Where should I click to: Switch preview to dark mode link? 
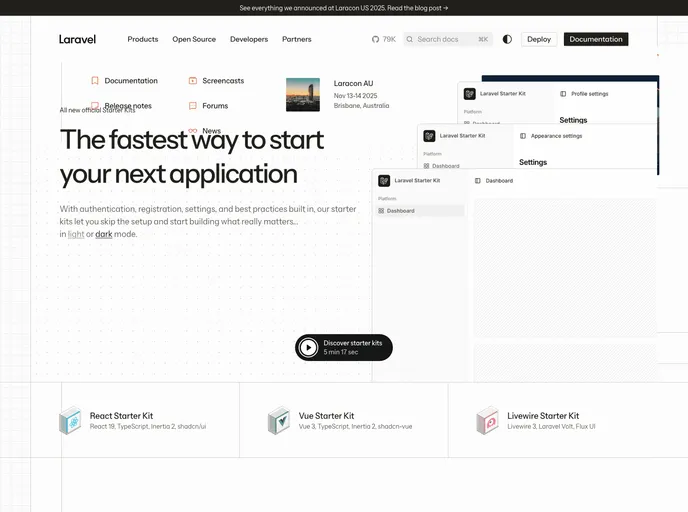(x=104, y=234)
